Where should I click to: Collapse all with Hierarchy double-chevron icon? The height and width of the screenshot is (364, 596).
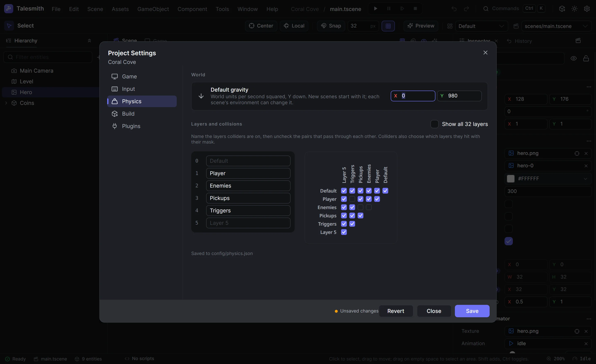click(89, 41)
